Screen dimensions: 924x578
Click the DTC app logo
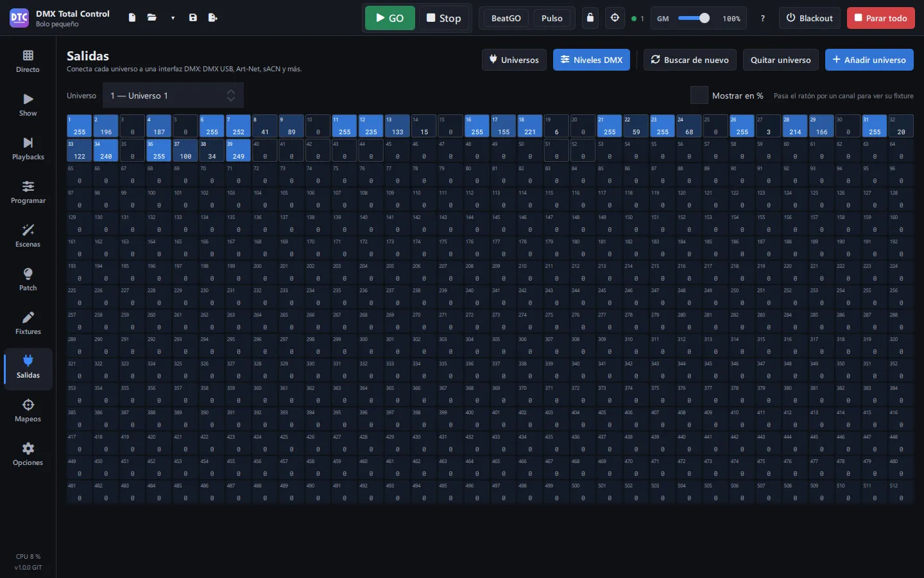point(19,18)
